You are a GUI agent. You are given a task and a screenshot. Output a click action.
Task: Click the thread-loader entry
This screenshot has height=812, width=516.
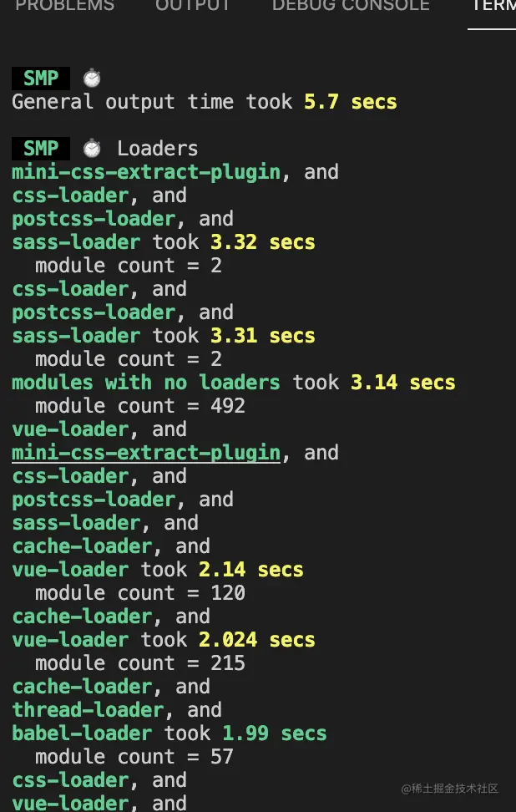click(88, 710)
